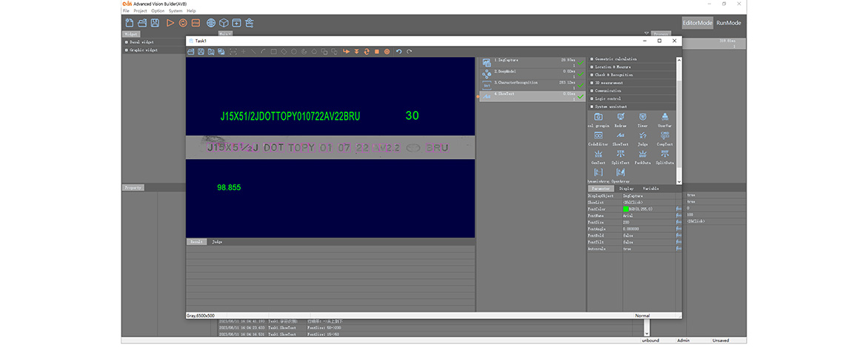The height and width of the screenshot is (347, 868).
Task: Open the Project menu
Action: coord(140,11)
